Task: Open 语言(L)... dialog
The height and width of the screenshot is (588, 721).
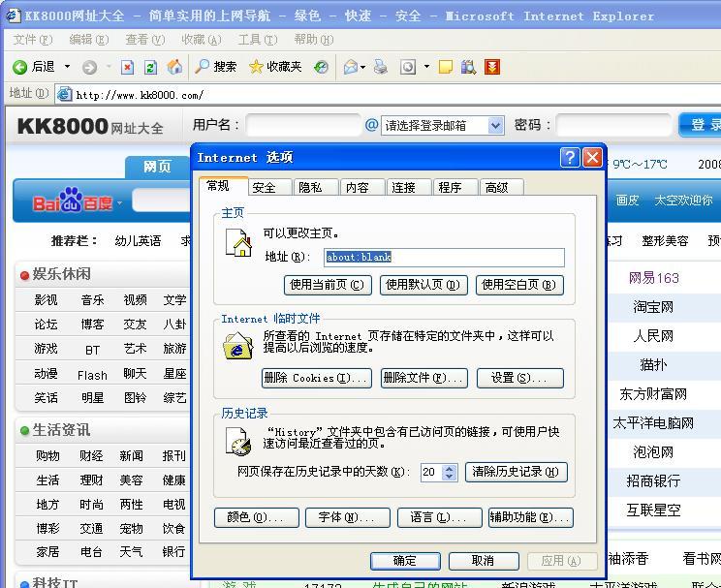Action: (440, 517)
